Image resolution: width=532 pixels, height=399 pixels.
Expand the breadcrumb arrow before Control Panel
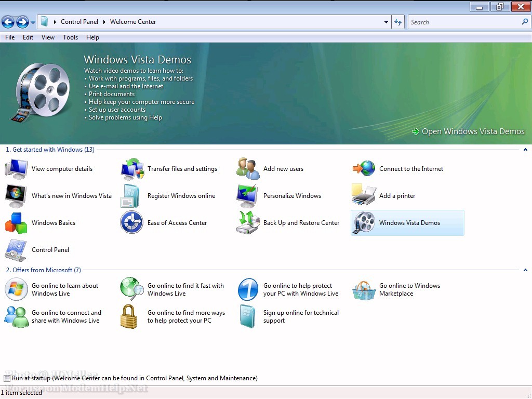click(55, 22)
